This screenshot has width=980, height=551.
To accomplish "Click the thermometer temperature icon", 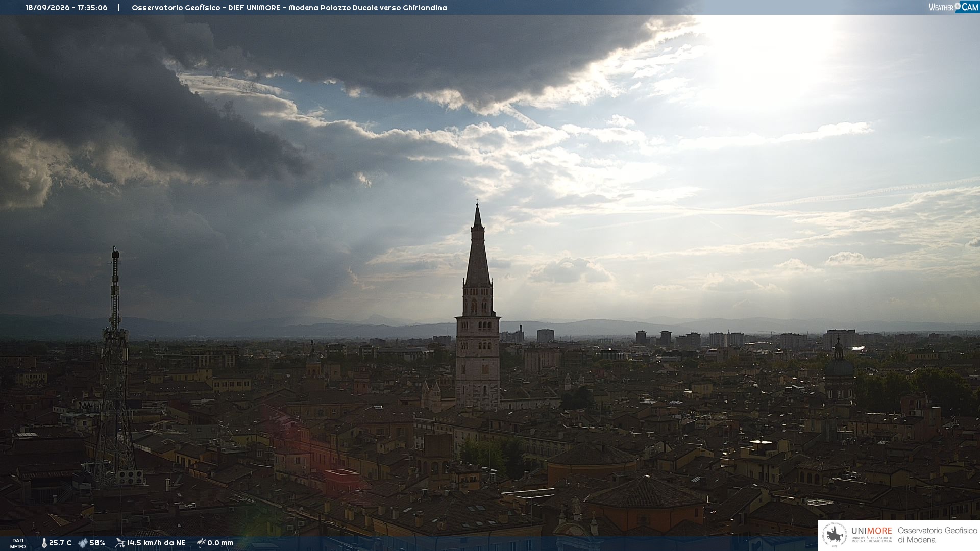I will click(x=44, y=543).
